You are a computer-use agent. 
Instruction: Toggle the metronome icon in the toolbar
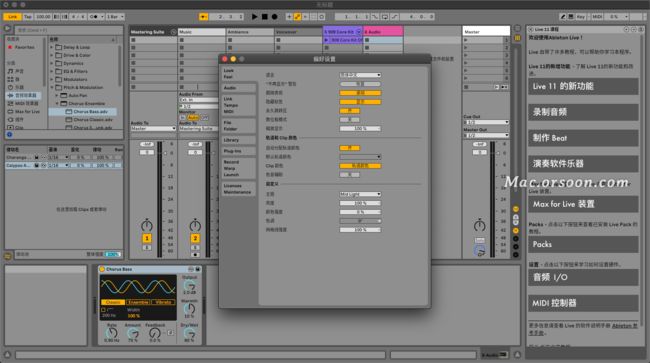[93, 17]
